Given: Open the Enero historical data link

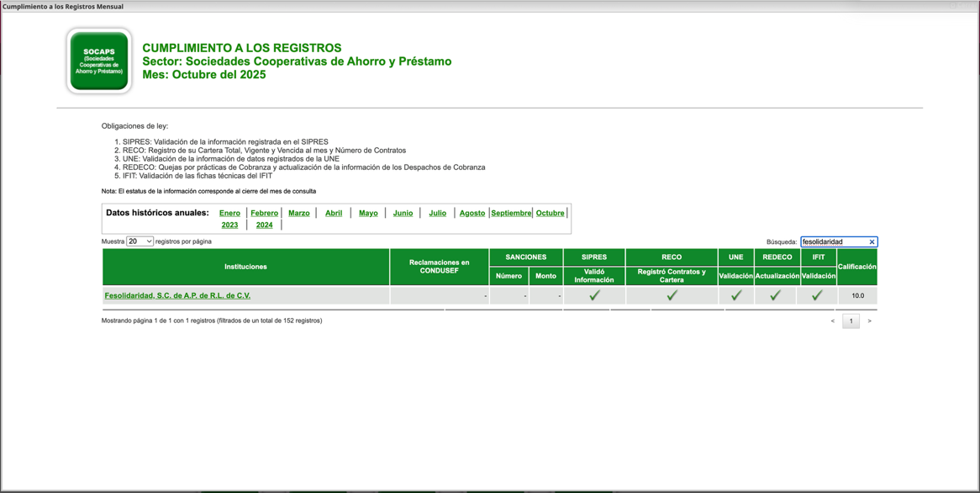Looking at the screenshot, I should pyautogui.click(x=229, y=214).
